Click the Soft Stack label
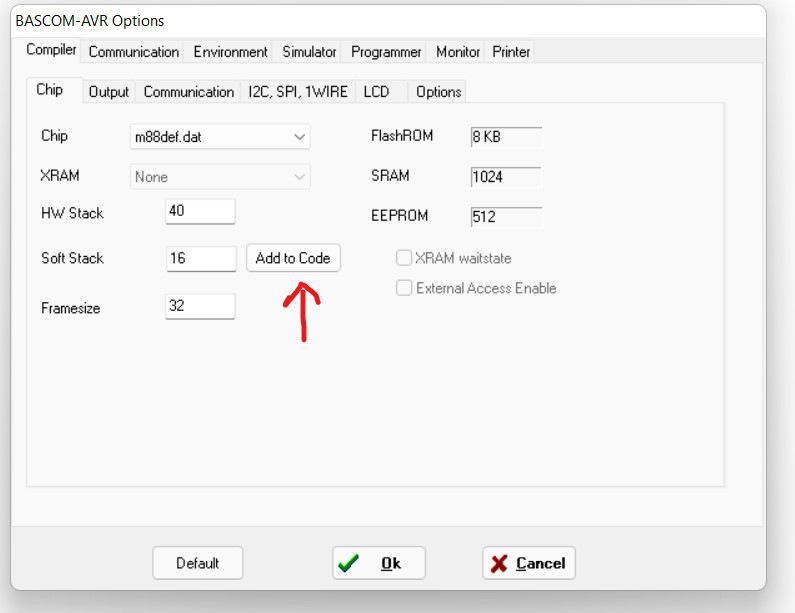The width and height of the screenshot is (795, 613). coord(72,258)
